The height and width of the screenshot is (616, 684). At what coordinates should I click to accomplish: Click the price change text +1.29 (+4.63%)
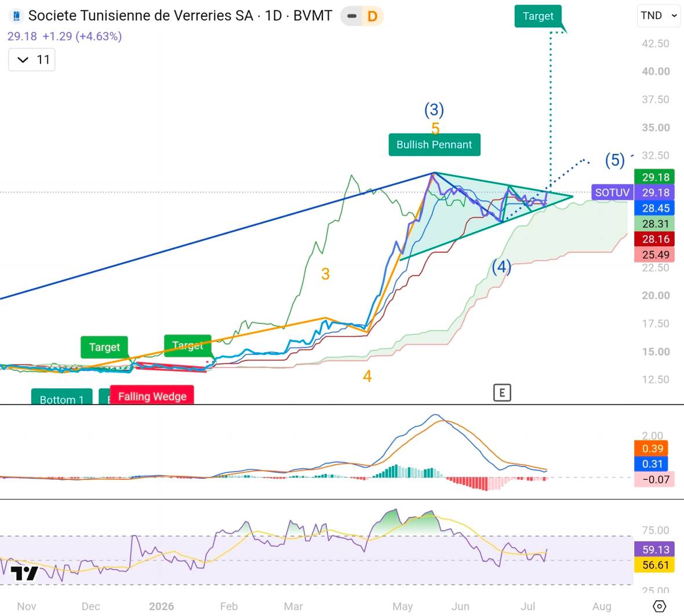(x=82, y=36)
